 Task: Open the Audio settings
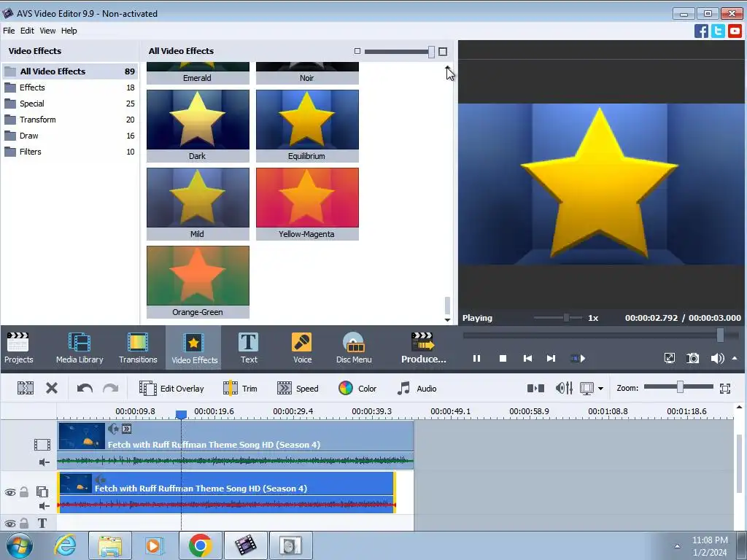click(x=417, y=389)
